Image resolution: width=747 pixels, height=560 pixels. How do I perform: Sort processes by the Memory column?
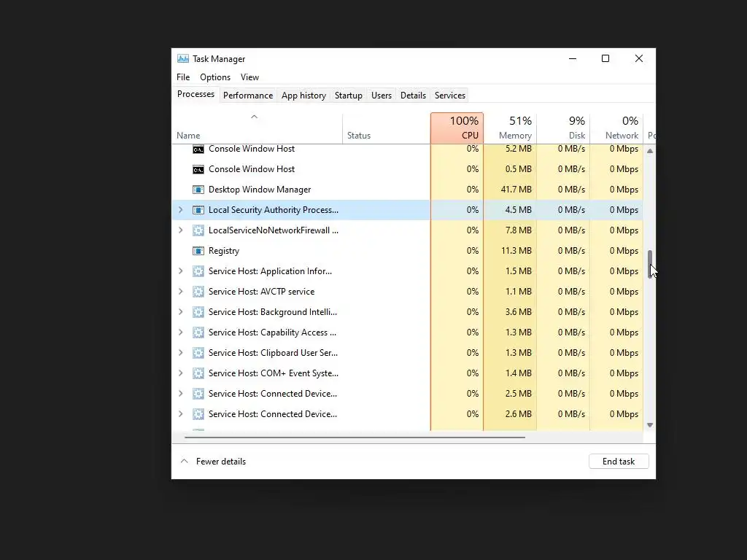[510, 128]
